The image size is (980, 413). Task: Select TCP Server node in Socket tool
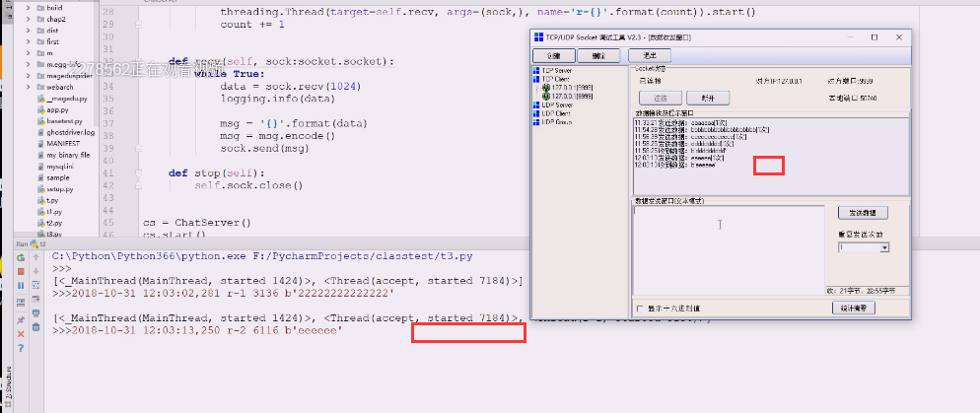552,71
